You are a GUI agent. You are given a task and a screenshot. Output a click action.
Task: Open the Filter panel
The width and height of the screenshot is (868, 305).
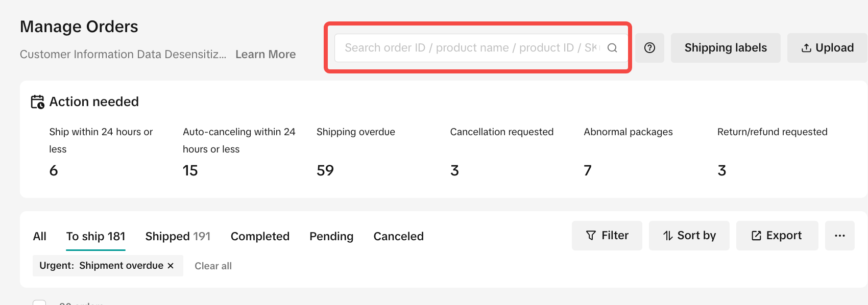[607, 236]
